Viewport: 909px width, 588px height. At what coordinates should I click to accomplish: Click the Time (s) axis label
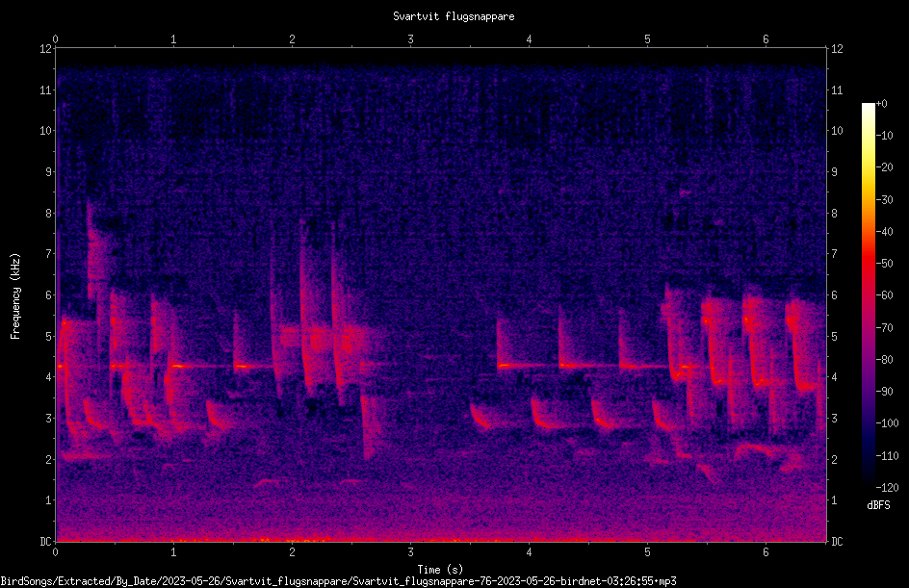tap(440, 570)
